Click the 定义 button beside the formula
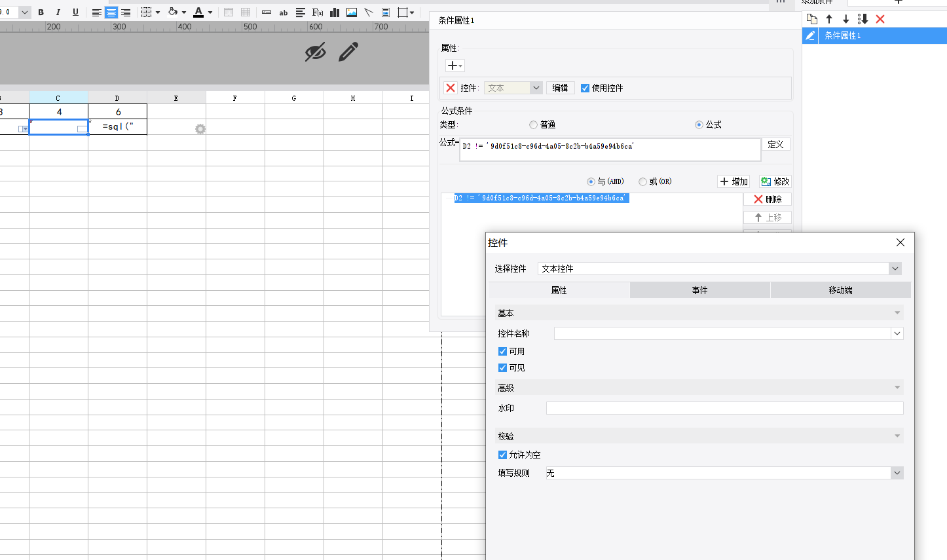This screenshot has width=947, height=560. click(x=775, y=144)
